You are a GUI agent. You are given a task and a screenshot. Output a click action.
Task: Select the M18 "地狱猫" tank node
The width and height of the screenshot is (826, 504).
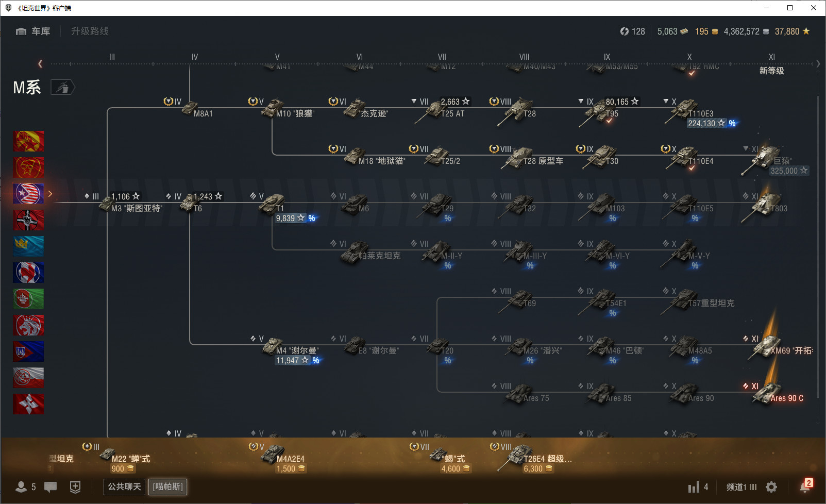click(x=367, y=155)
